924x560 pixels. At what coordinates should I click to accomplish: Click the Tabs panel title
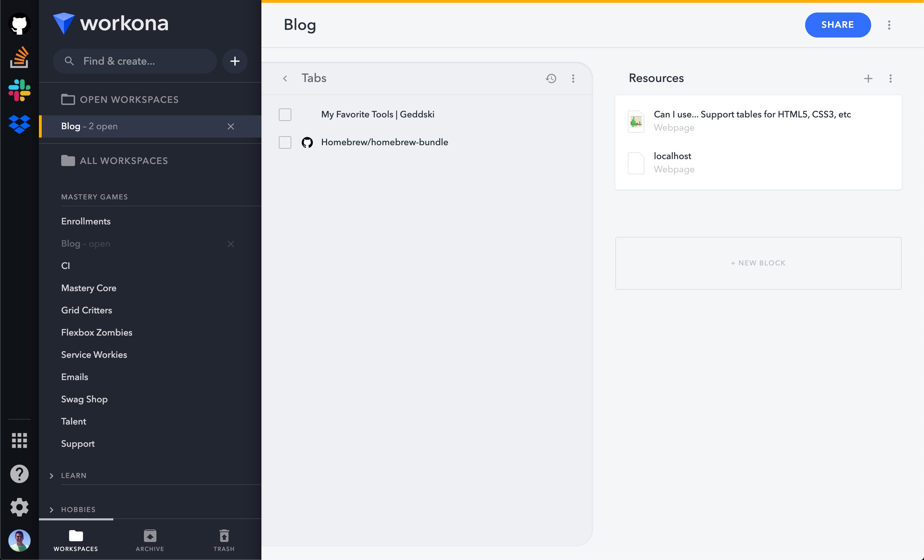click(314, 78)
